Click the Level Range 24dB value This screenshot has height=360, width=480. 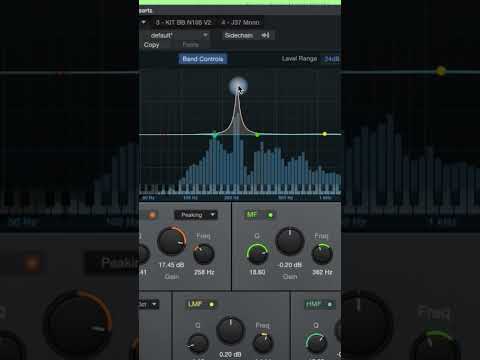[x=331, y=59]
